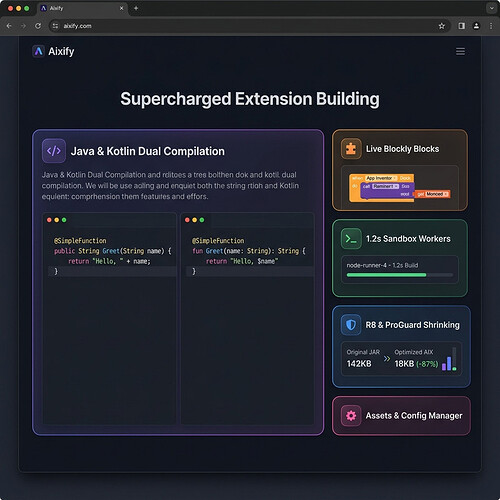
Task: Click the tab search dropdown arrow
Action: click(x=492, y=8)
